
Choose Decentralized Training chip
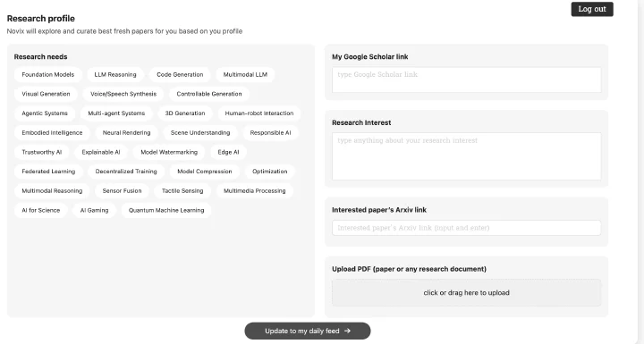(126, 172)
